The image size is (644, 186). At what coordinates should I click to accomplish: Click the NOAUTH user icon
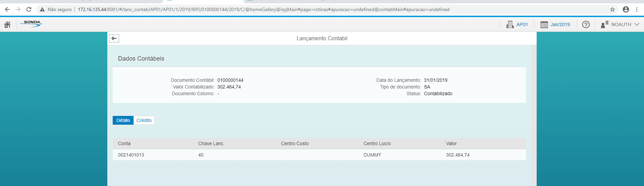coord(605,24)
